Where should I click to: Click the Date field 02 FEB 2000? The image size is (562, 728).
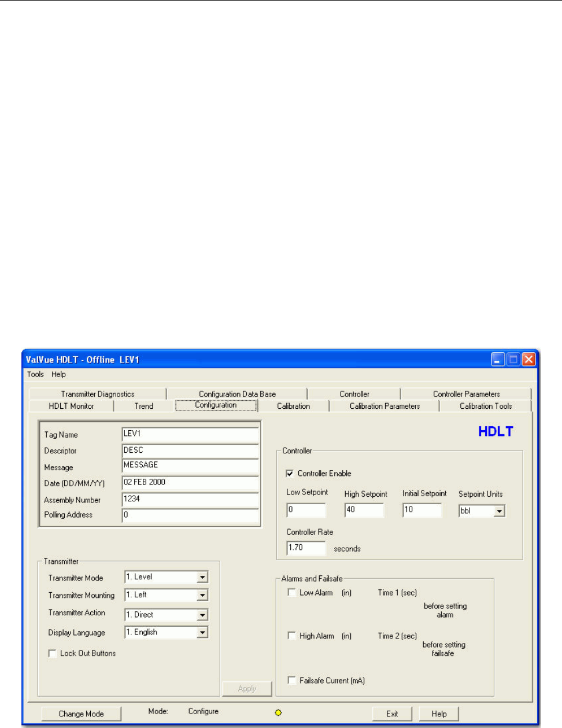pyautogui.click(x=190, y=483)
